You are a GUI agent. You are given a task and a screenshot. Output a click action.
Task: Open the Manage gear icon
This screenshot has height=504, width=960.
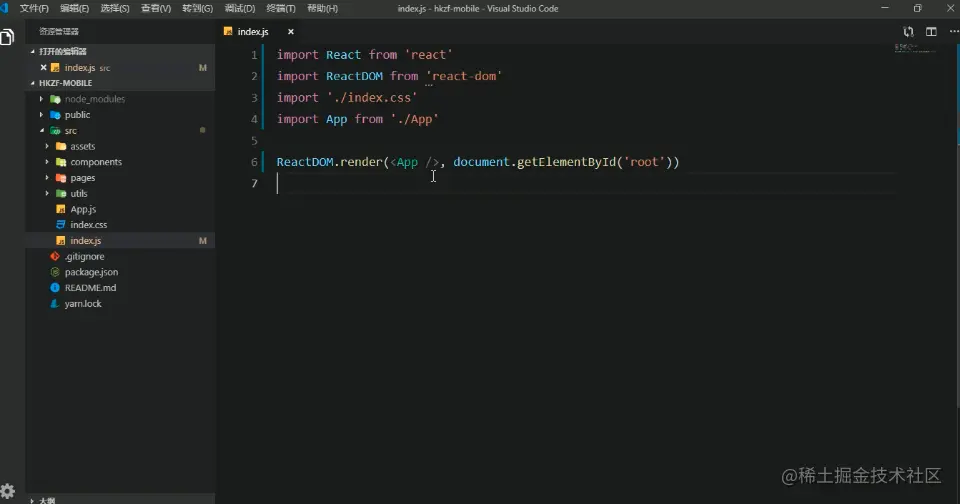click(7, 491)
